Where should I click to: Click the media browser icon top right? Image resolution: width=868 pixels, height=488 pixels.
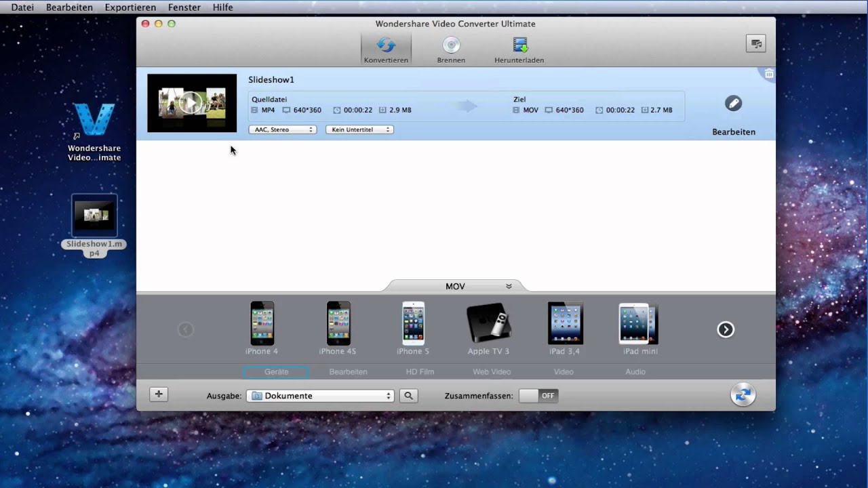click(x=755, y=43)
